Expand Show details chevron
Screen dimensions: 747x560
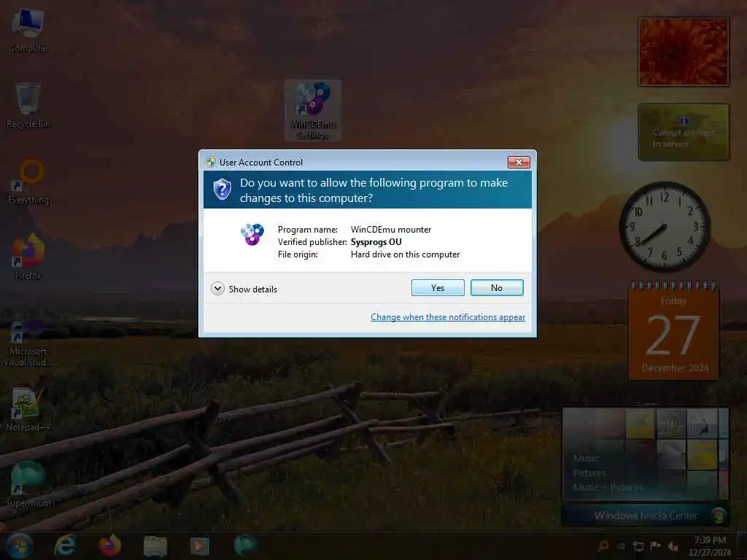217,289
